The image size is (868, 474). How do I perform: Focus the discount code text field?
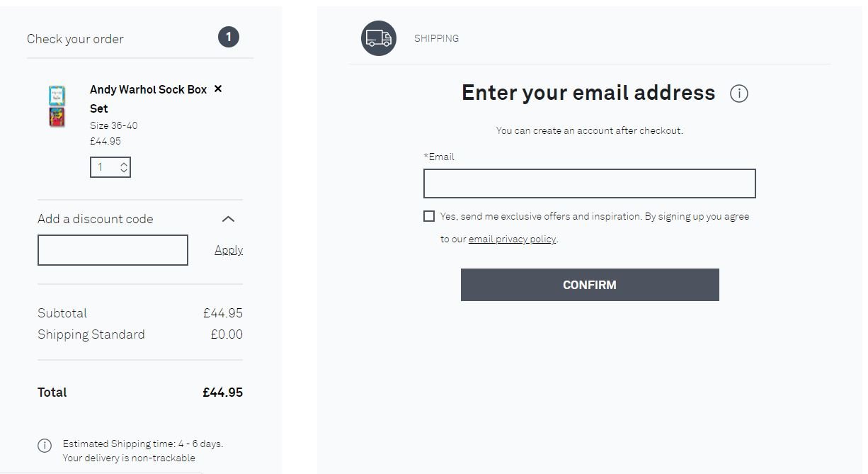point(113,250)
